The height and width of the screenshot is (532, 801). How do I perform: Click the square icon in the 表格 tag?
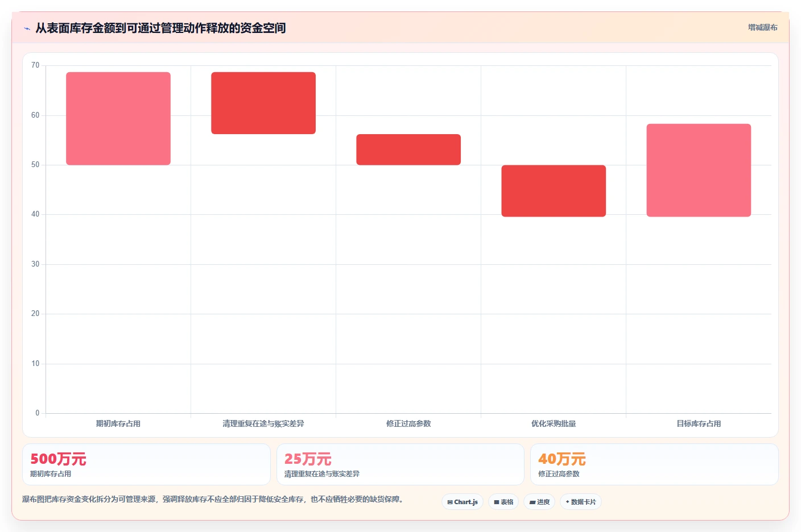[x=497, y=502]
